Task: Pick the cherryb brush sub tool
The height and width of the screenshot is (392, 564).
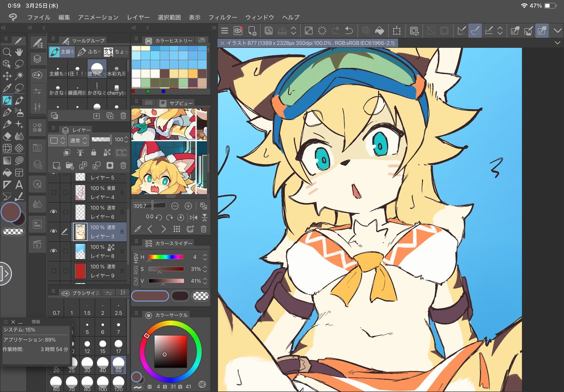Action: tap(116, 88)
